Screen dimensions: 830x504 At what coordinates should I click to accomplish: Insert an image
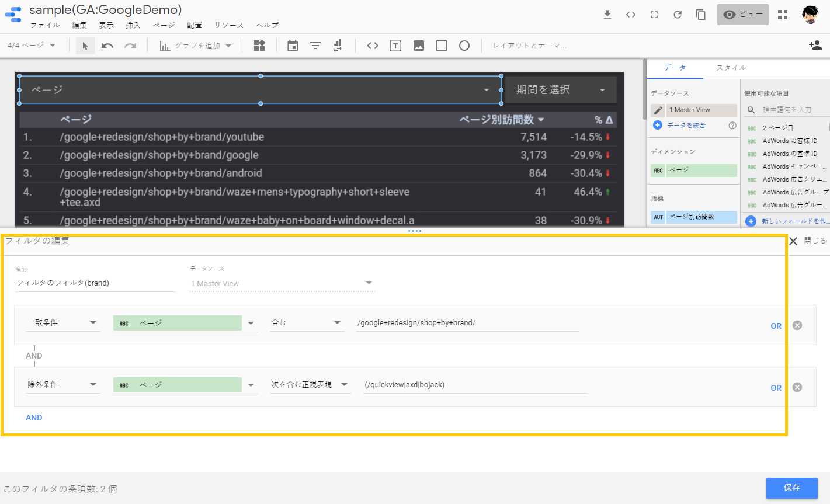419,46
